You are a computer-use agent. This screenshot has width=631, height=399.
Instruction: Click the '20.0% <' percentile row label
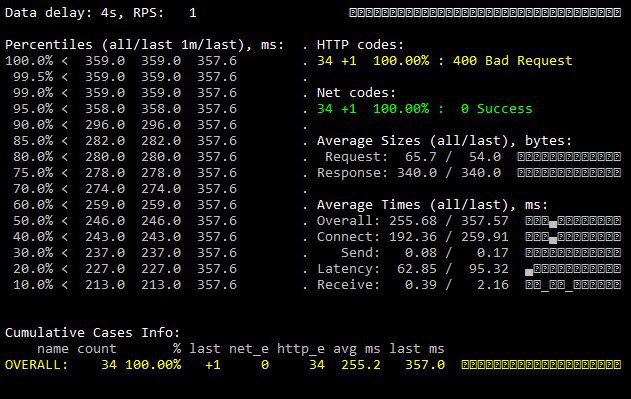[41, 269]
